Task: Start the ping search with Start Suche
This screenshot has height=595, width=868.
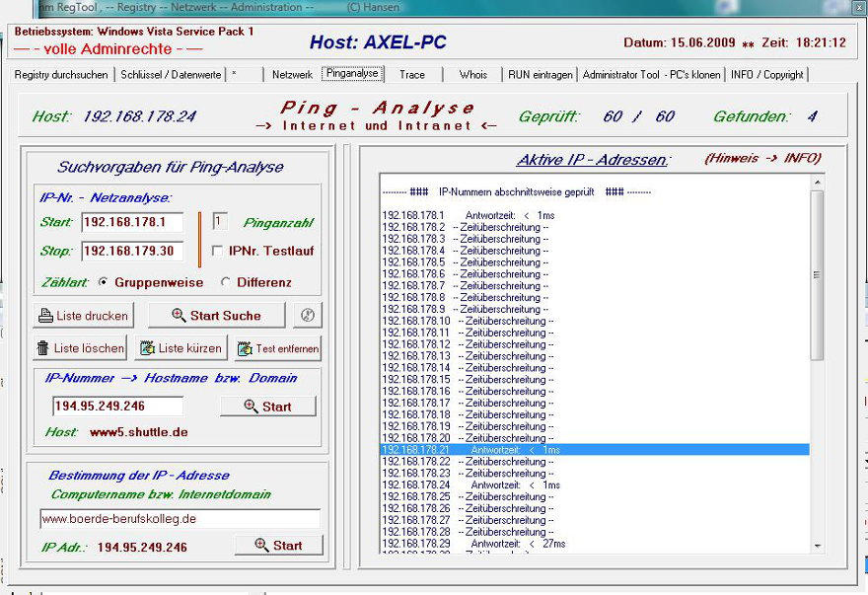Action: (x=216, y=316)
